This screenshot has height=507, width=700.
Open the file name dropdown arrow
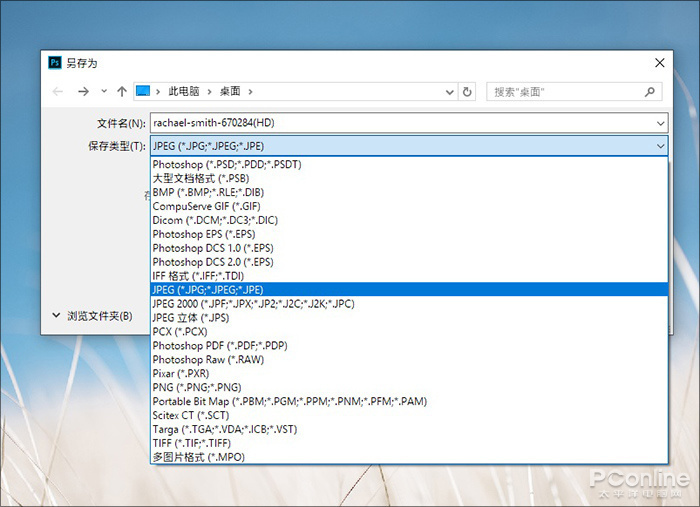coord(660,123)
